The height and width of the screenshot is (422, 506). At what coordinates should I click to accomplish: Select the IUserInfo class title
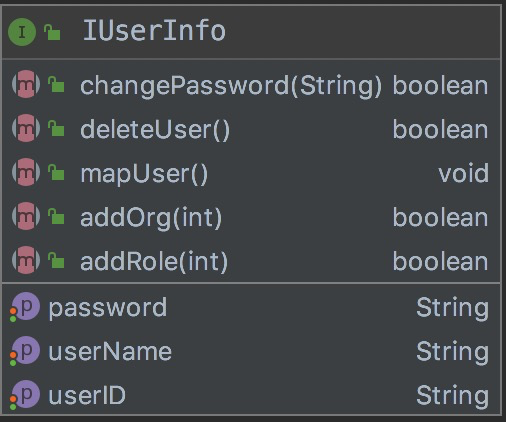[154, 31]
